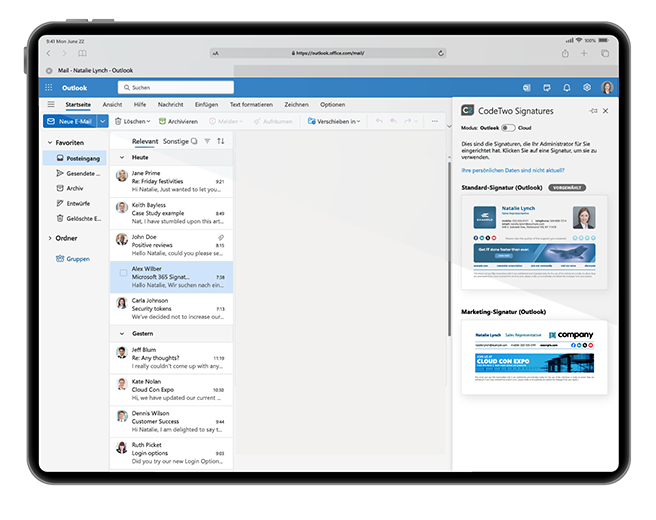Open Outlook settings gear
The height and width of the screenshot is (520, 656).
pyautogui.click(x=587, y=87)
